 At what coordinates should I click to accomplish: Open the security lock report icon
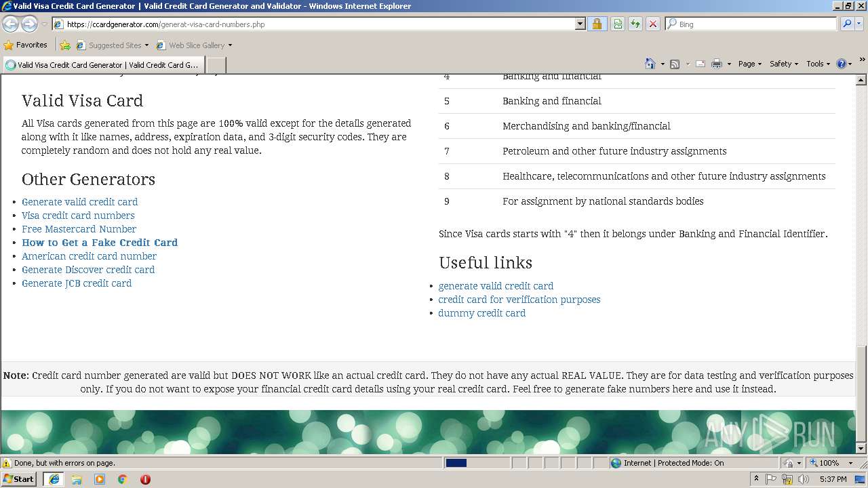(x=597, y=24)
